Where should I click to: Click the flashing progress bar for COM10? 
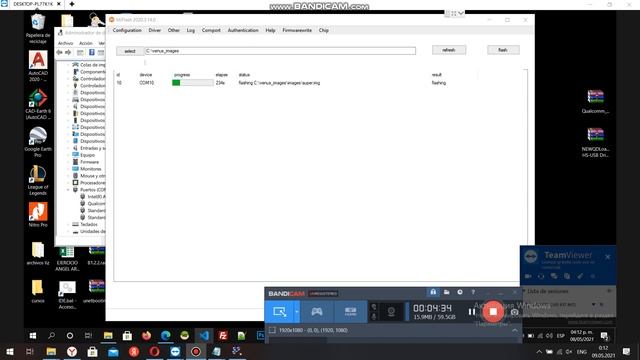193,83
